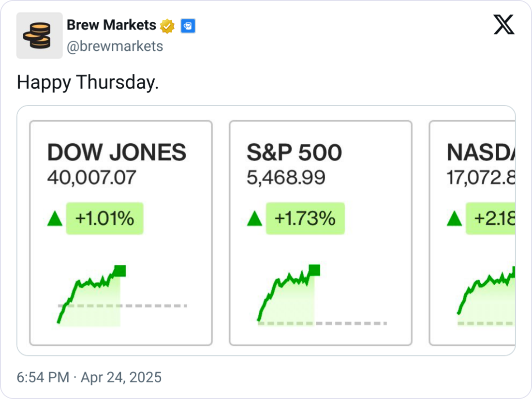Click the "Happy Thursday." post text

pyautogui.click(x=88, y=83)
